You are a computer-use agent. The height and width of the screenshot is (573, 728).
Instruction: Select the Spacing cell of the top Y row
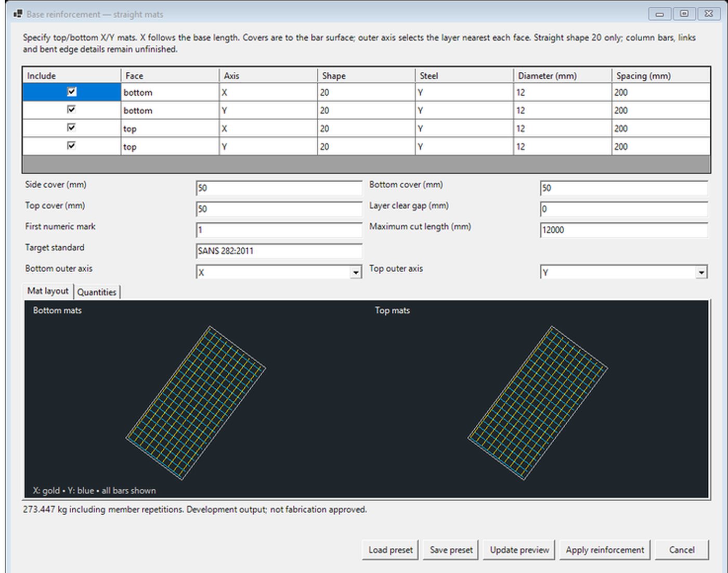[661, 147]
